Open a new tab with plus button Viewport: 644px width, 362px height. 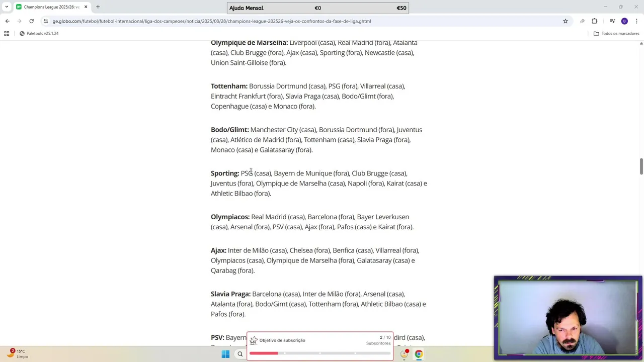tap(98, 7)
